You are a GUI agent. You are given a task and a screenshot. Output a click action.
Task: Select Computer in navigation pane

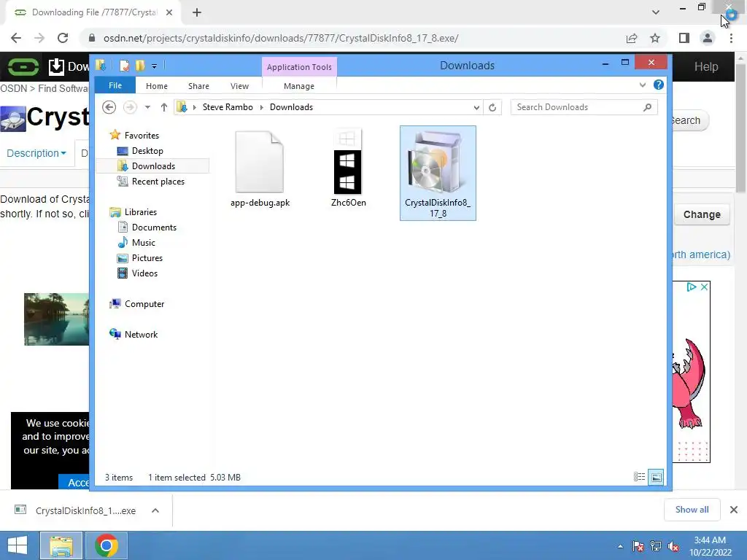point(144,304)
